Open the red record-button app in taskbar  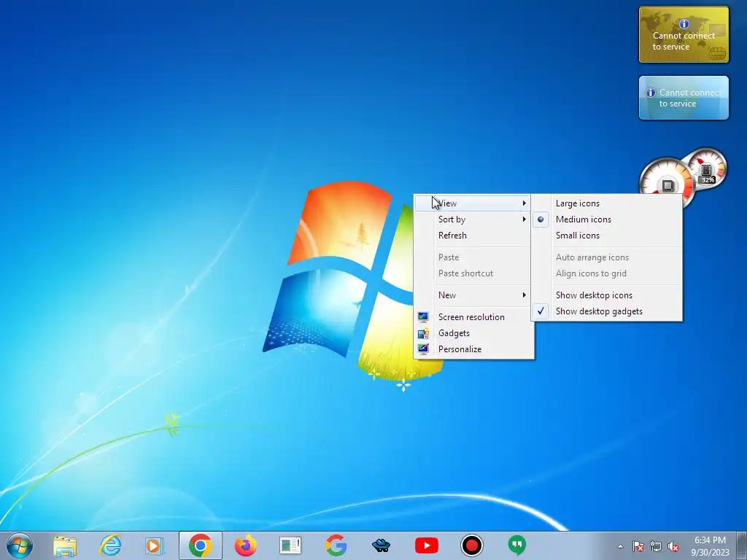click(472, 545)
